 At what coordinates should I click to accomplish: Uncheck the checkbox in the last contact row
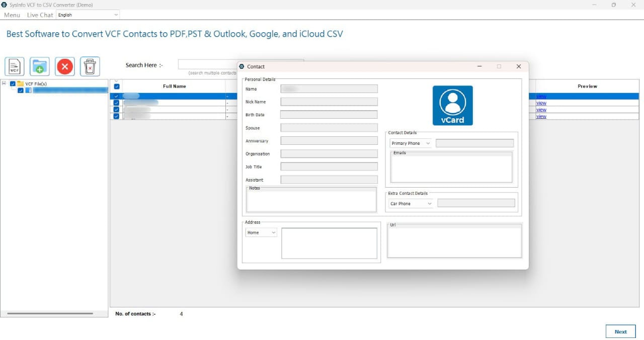click(117, 116)
